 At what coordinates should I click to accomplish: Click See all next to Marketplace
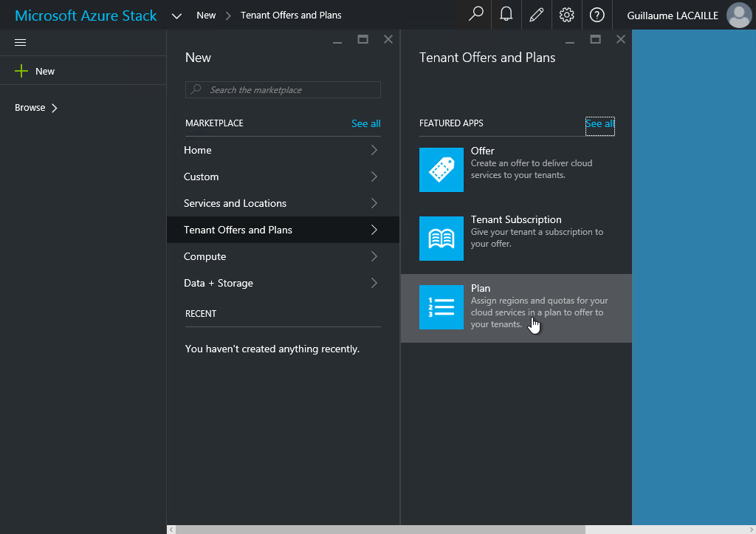(366, 123)
